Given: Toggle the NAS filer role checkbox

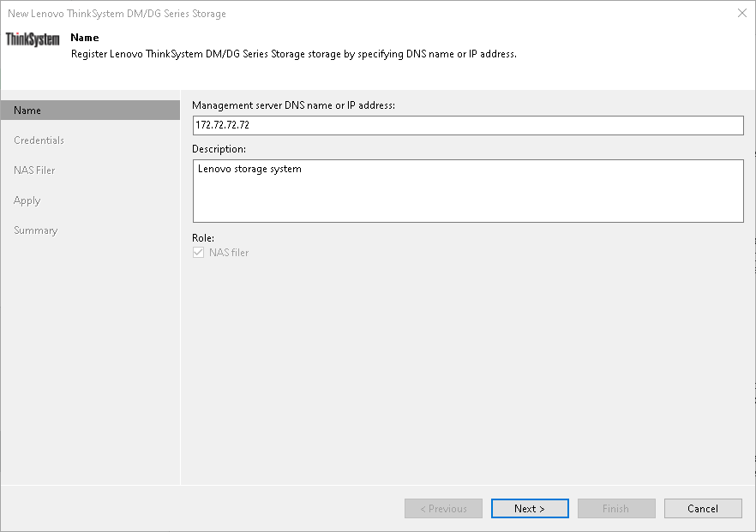Looking at the screenshot, I should [198, 253].
